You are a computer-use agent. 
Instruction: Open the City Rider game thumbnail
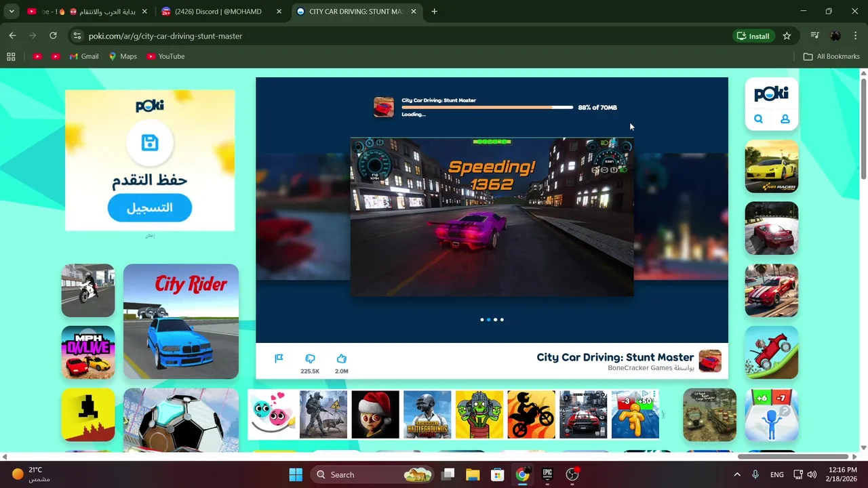181,321
